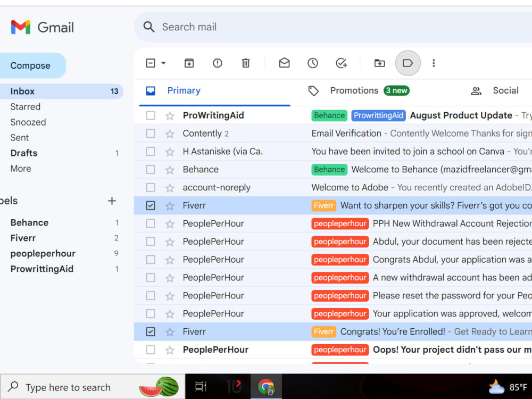Check the Oops project didn't pass email checkbox
Screen dimensions: 532x399
click(151, 350)
